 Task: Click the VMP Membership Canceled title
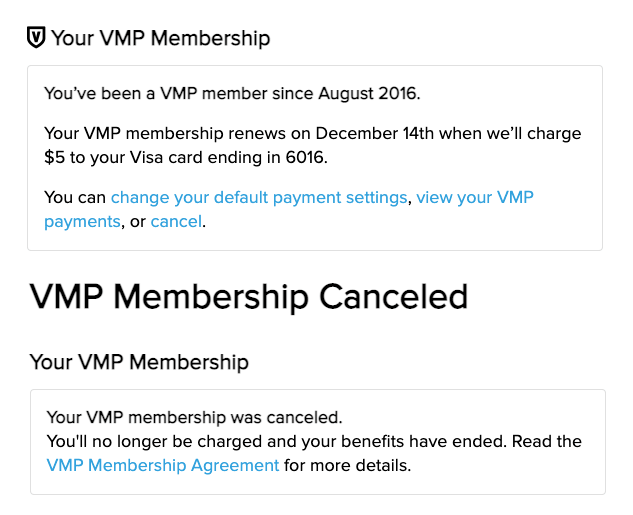pos(249,296)
